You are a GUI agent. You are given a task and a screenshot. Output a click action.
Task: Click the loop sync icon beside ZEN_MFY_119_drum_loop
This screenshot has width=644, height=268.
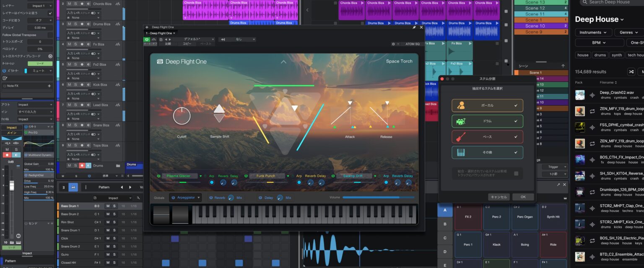(x=592, y=111)
